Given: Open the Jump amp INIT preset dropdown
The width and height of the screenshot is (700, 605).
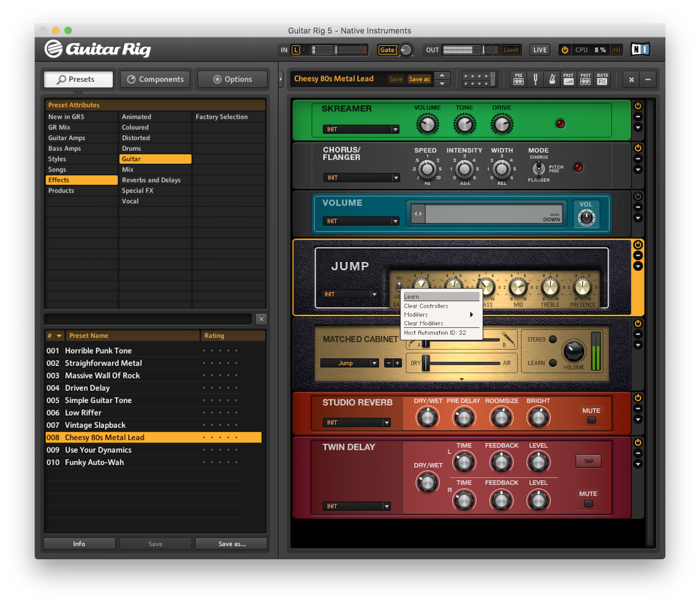Looking at the screenshot, I should click(350, 294).
